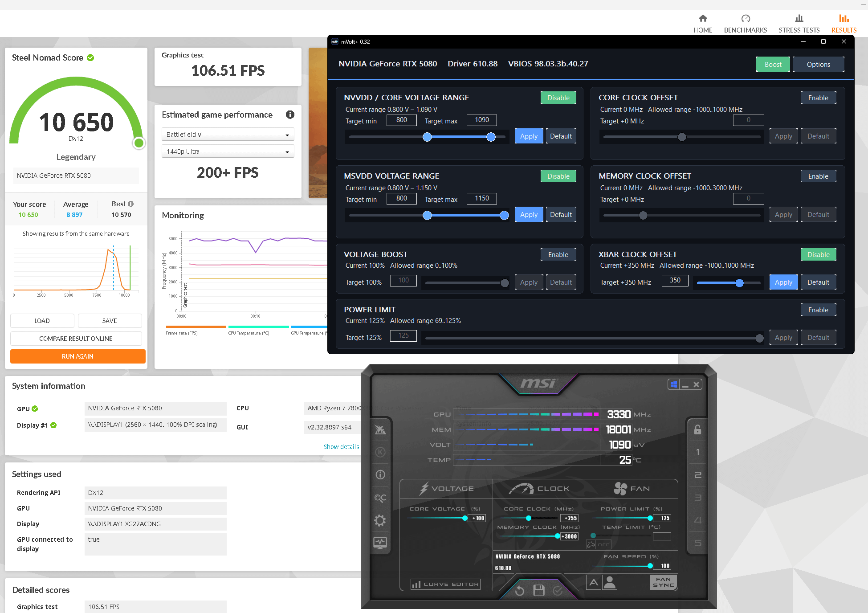Viewport: 868px width, 613px height.
Task: Open Afterburner information icon
Action: coord(380,475)
